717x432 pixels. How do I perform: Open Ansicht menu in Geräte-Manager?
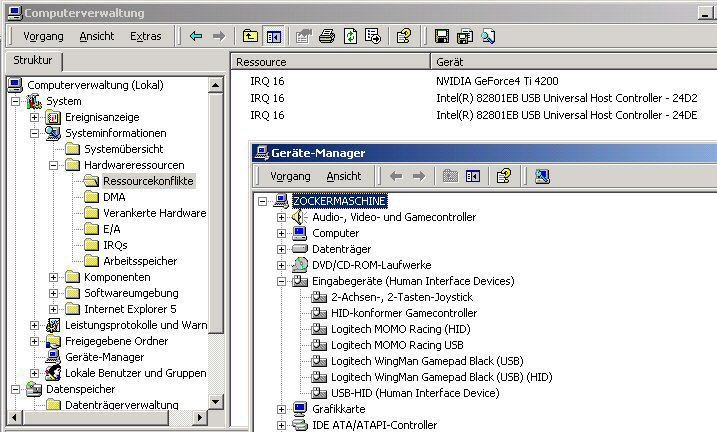point(344,176)
